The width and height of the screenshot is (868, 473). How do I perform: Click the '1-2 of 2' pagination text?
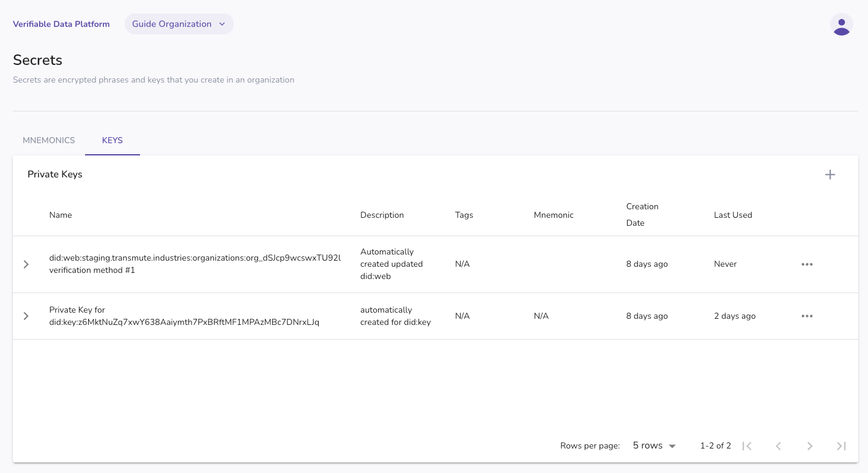pyautogui.click(x=716, y=445)
